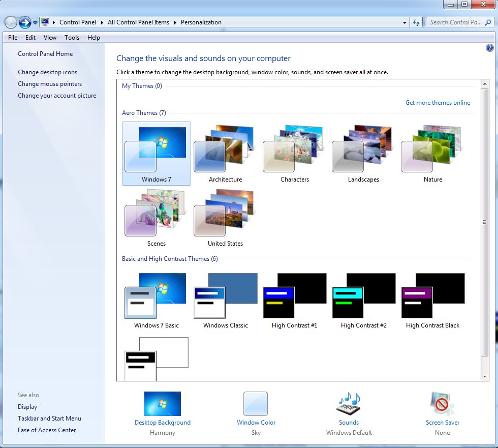This screenshot has height=448, width=498.
Task: Click the Control Panel icon in the address bar
Action: pos(45,22)
